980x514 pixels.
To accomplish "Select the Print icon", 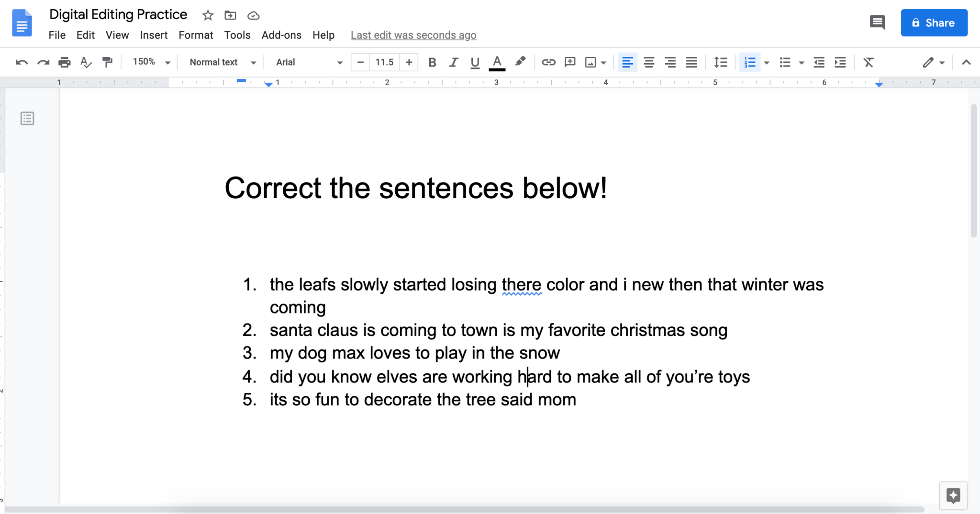I will [x=65, y=62].
